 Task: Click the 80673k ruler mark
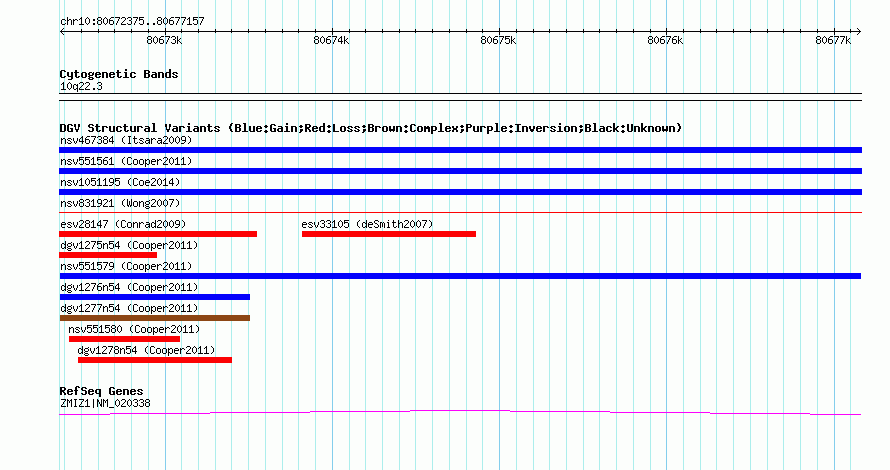tap(164, 40)
